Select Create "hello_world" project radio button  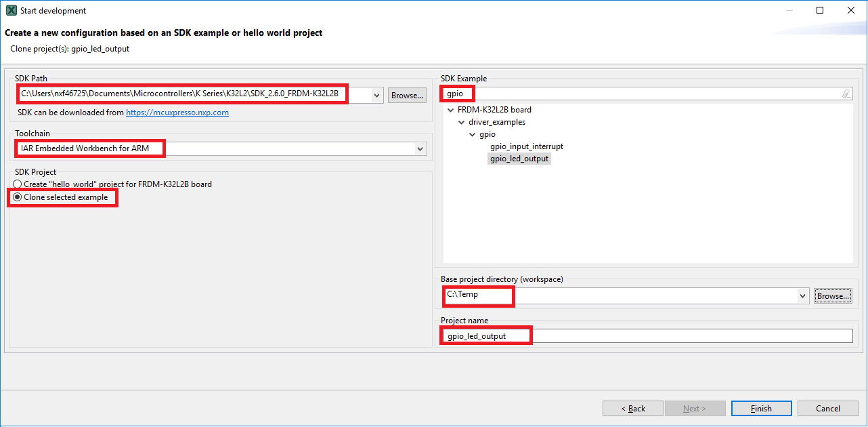coord(18,184)
